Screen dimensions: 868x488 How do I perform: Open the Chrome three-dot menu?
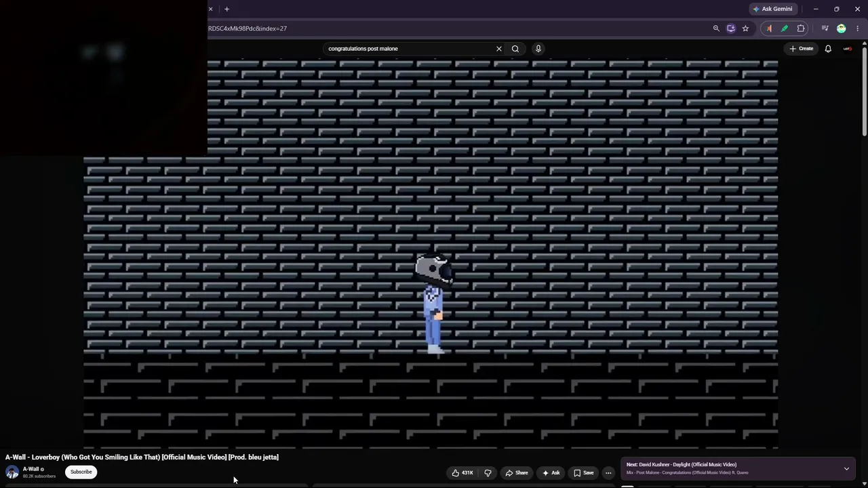coord(858,28)
